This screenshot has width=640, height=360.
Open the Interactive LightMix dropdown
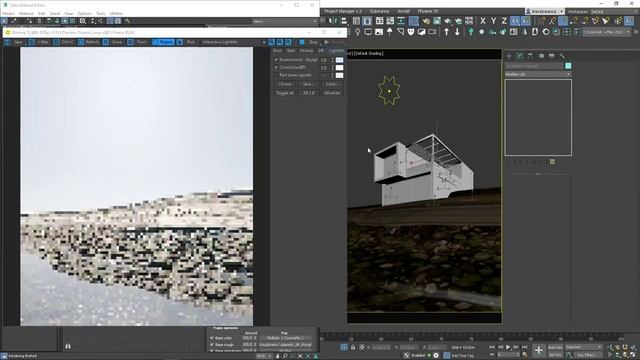coord(233,42)
